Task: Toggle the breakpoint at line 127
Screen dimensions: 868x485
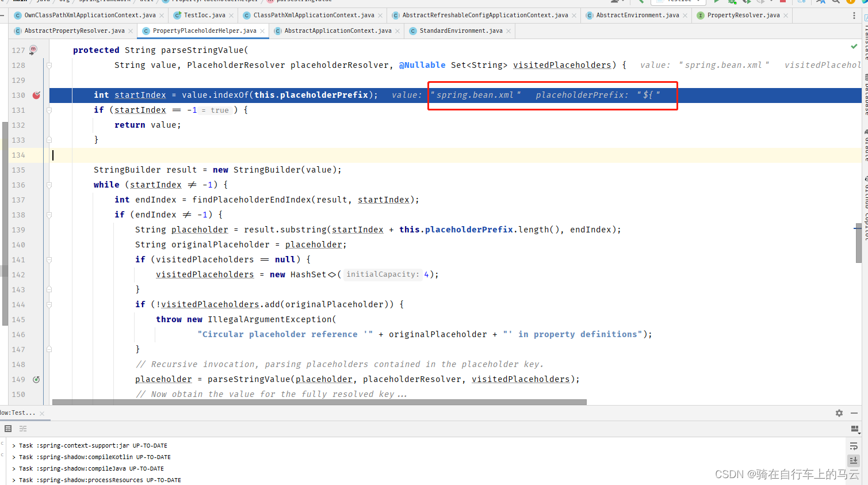Action: coord(33,50)
